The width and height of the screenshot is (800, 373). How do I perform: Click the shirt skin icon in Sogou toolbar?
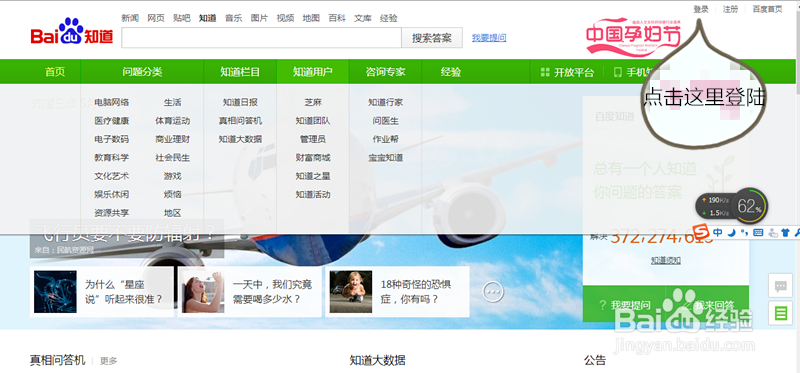(x=785, y=233)
